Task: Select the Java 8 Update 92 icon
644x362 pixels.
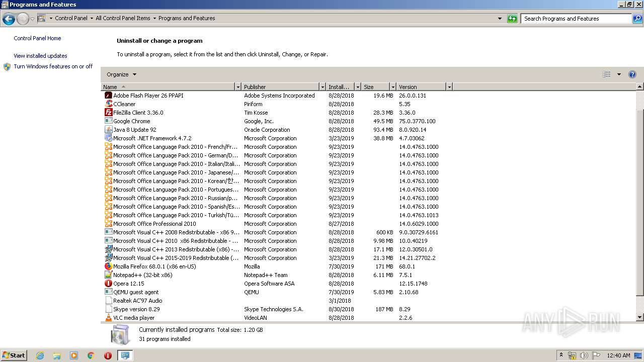Action: coord(108,130)
